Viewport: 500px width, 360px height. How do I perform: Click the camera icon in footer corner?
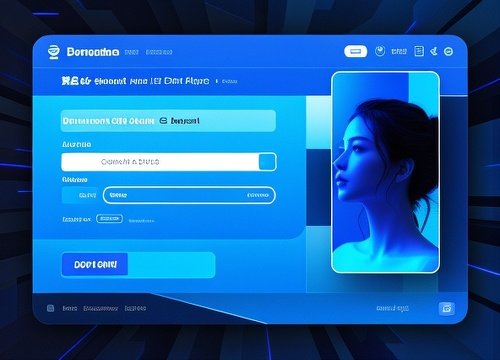[x=447, y=308]
